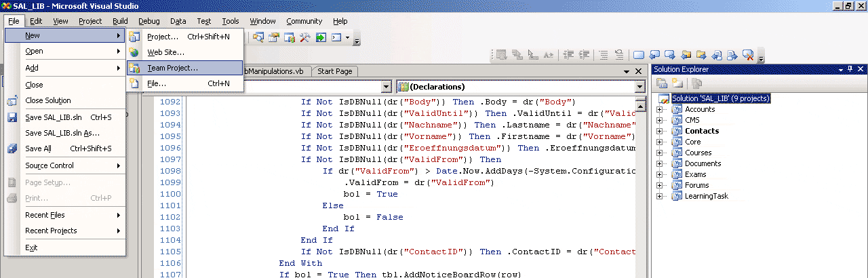Click Exit in the File menu

coord(64,247)
